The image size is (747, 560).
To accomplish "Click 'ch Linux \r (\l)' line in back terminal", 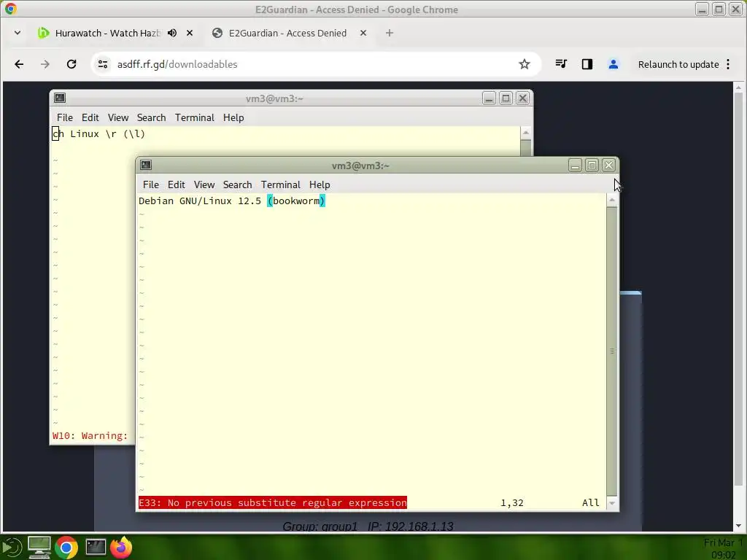I will (x=98, y=134).
